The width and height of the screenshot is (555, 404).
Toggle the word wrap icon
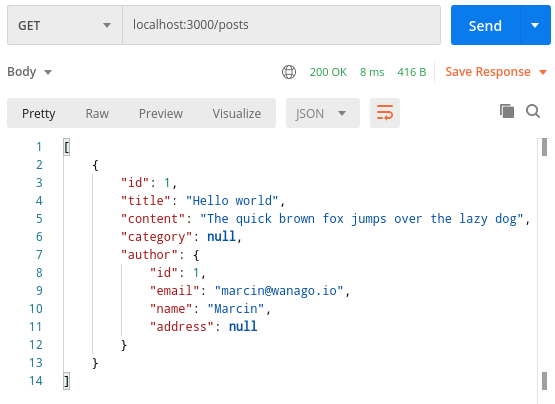click(385, 113)
